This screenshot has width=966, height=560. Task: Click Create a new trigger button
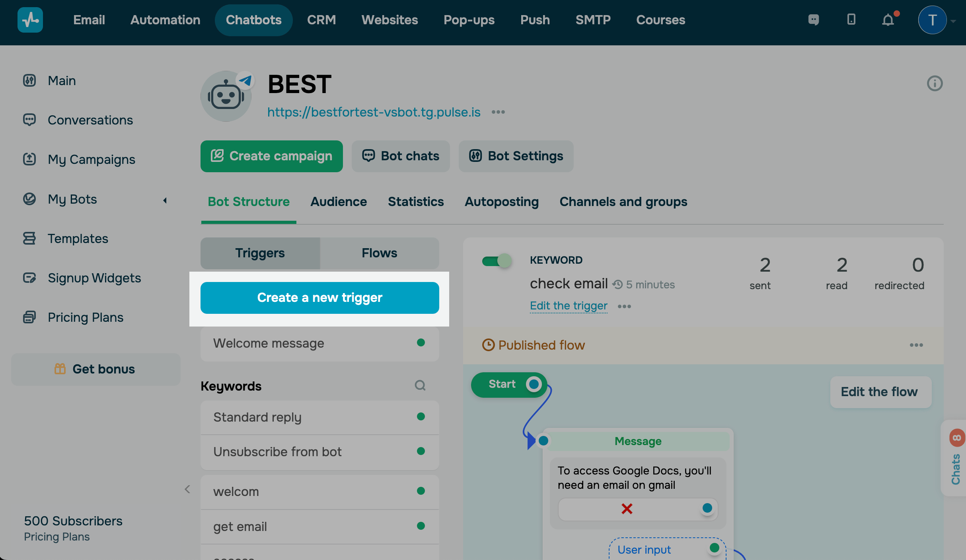[319, 297]
